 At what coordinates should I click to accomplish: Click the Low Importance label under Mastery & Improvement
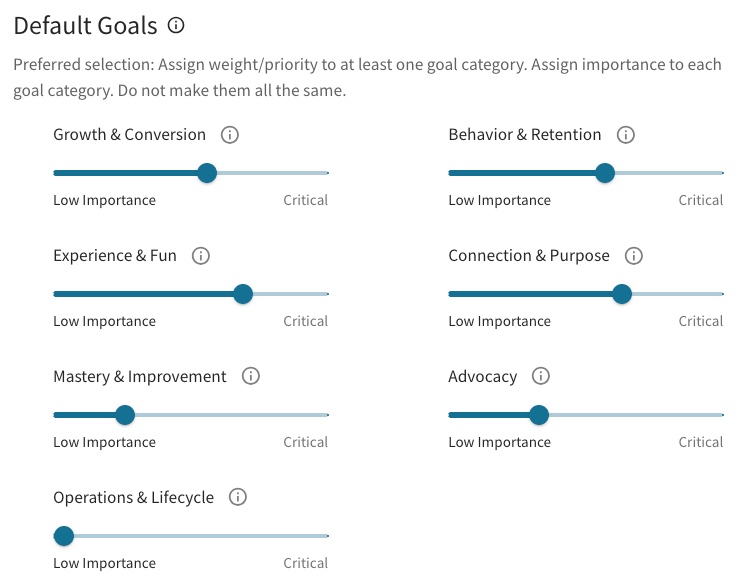pyautogui.click(x=104, y=442)
